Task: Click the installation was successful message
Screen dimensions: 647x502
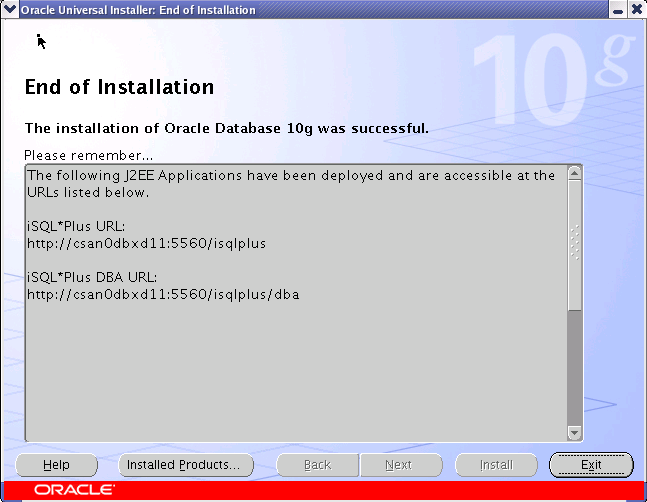Action: pos(227,128)
